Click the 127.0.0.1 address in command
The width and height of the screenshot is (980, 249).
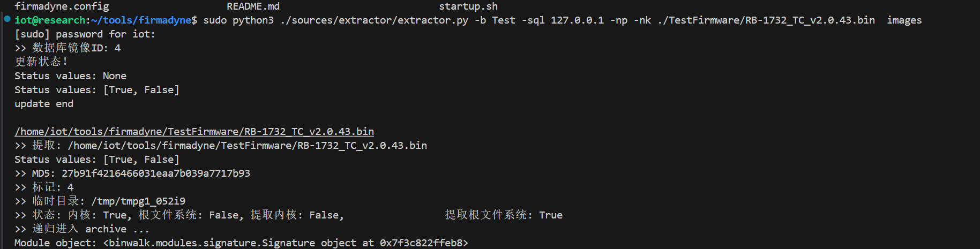[577, 20]
